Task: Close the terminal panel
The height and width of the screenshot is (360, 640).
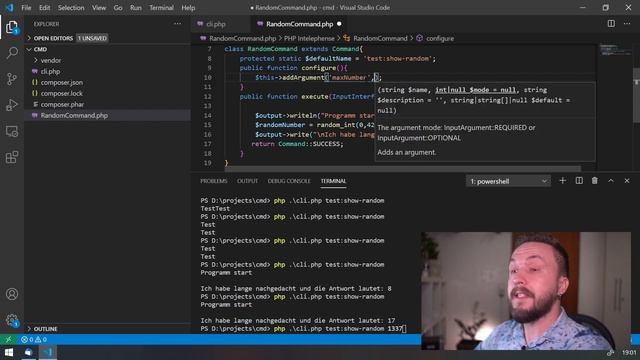Action: coord(627,180)
